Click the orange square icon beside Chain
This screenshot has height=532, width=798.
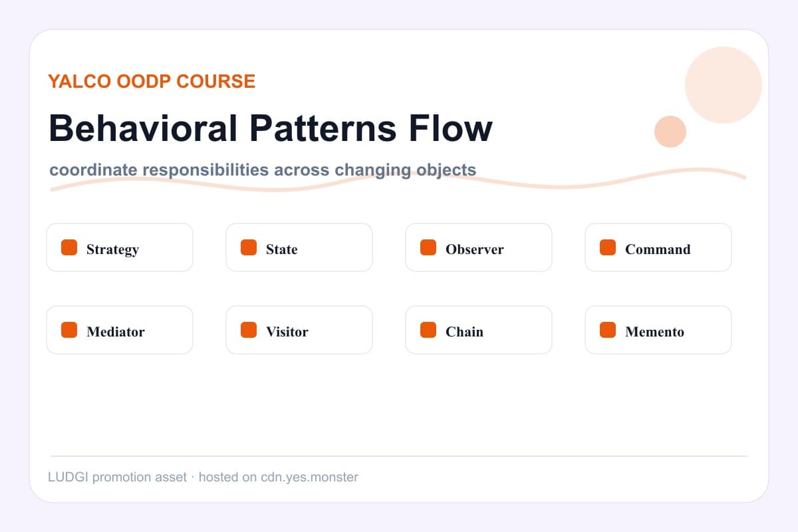pos(428,330)
